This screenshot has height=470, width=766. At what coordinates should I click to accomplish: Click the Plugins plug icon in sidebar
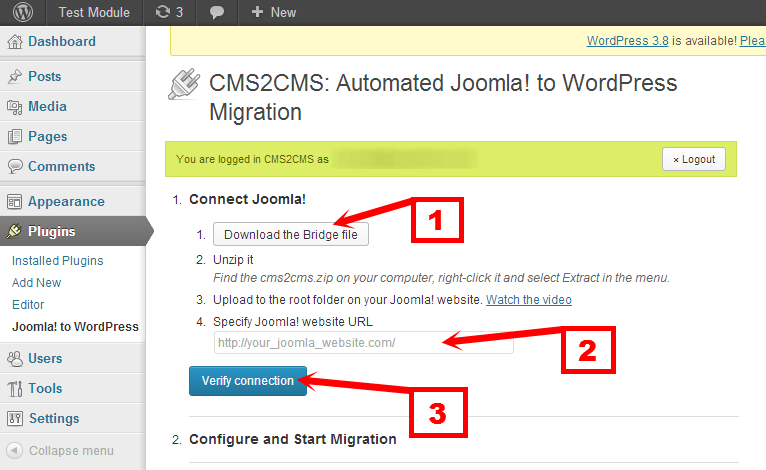[15, 231]
